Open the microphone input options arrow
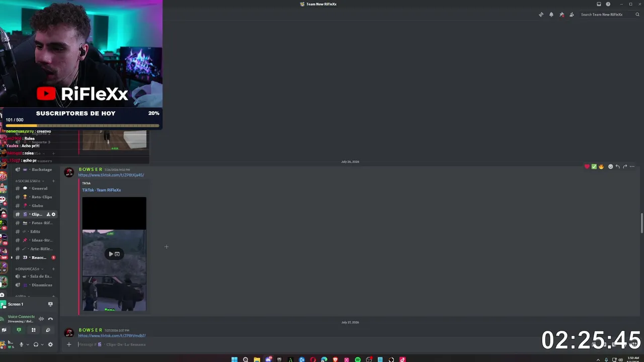 (x=27, y=344)
